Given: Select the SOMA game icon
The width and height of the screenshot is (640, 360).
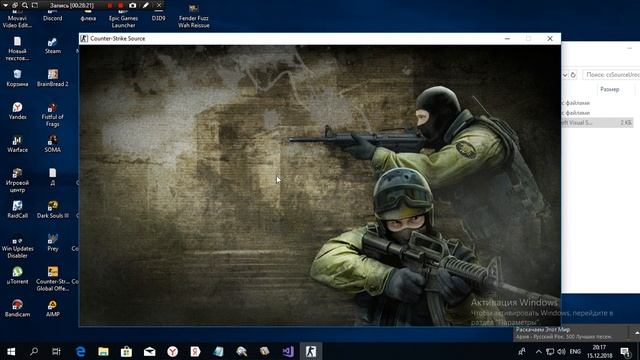Looking at the screenshot, I should click(53, 144).
